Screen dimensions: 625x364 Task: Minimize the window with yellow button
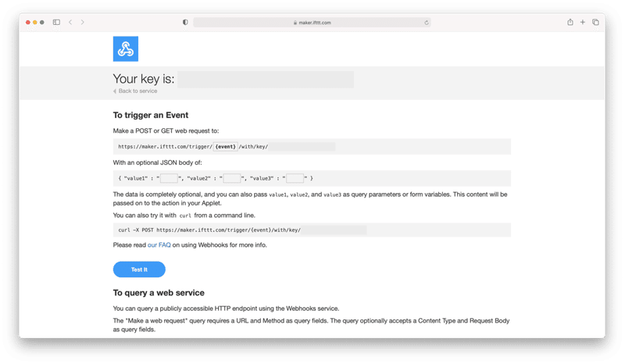pos(35,23)
